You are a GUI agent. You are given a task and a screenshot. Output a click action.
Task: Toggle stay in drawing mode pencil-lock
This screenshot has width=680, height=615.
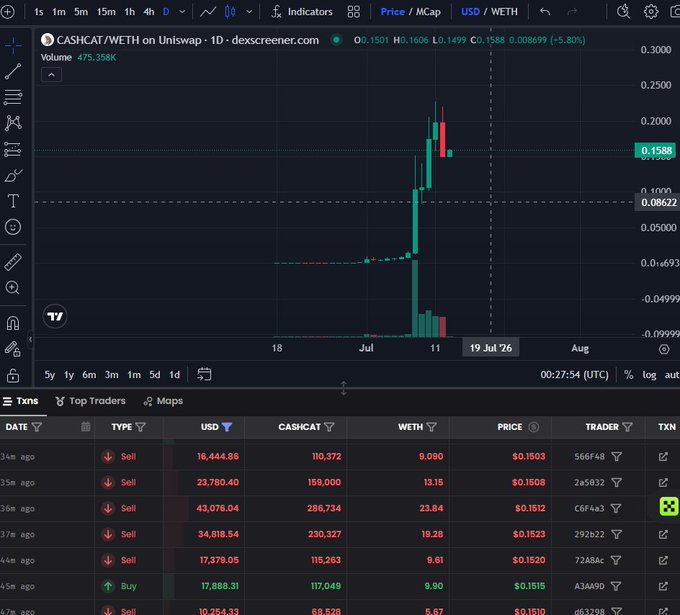(x=13, y=349)
